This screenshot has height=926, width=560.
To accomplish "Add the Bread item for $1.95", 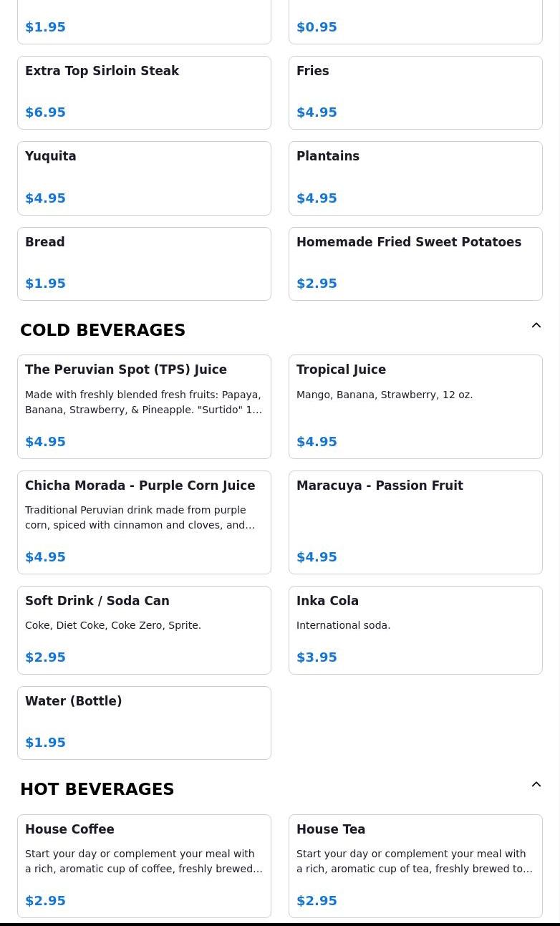I will click(144, 264).
